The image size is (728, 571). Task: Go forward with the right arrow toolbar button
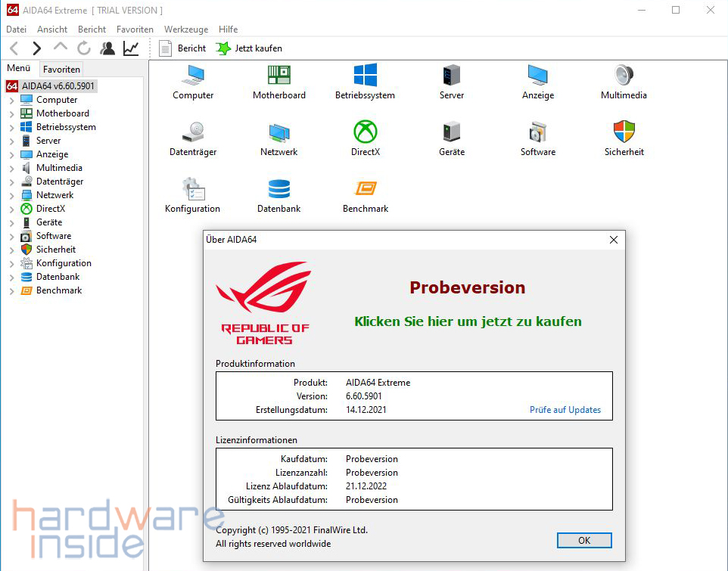(x=37, y=48)
